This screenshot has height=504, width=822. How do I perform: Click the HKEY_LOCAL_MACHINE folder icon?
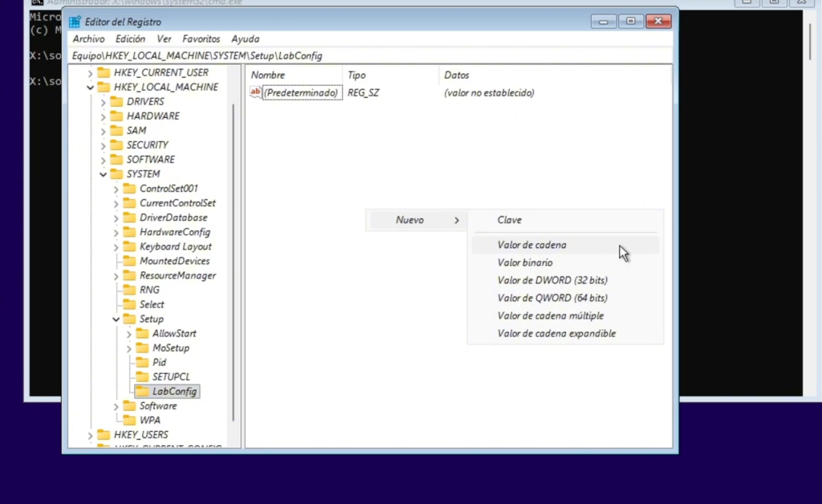(x=103, y=87)
